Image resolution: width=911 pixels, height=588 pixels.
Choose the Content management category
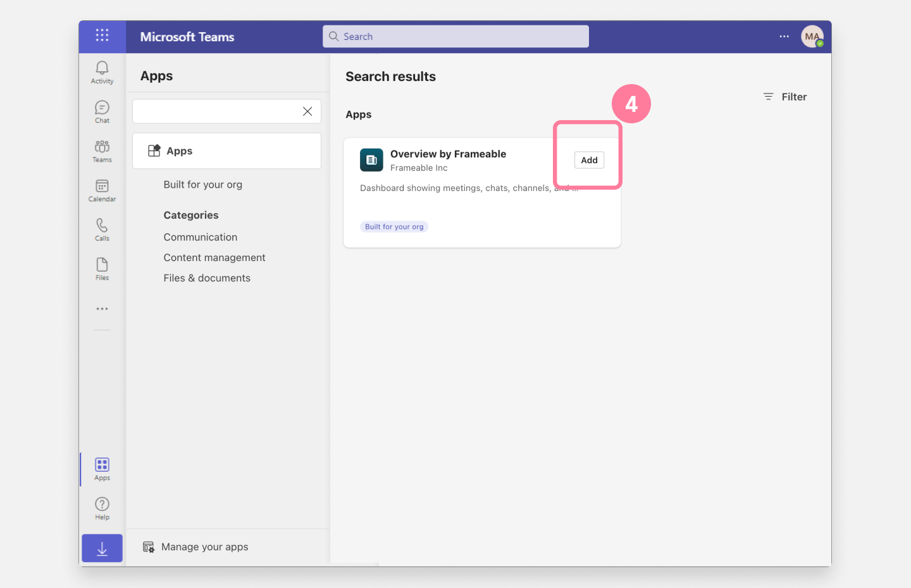(214, 257)
